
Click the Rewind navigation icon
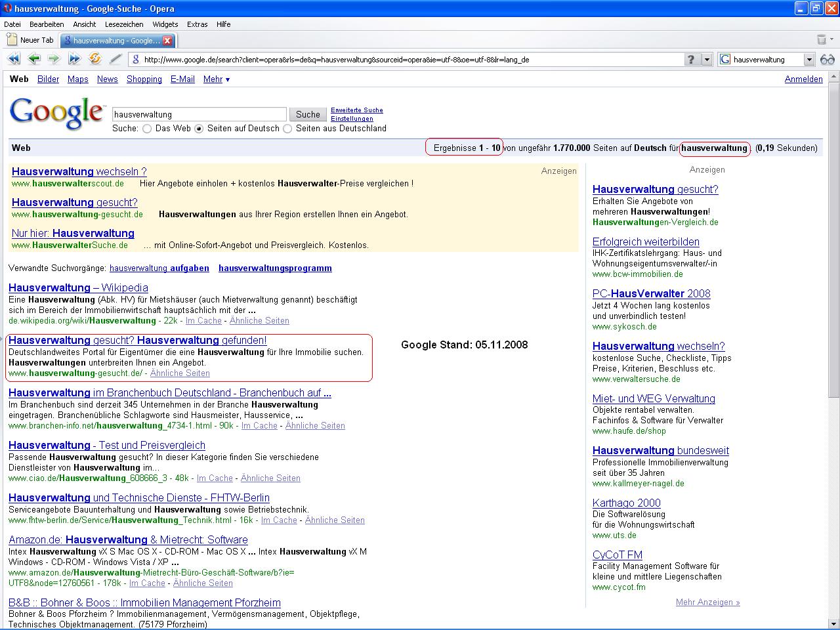(x=14, y=59)
